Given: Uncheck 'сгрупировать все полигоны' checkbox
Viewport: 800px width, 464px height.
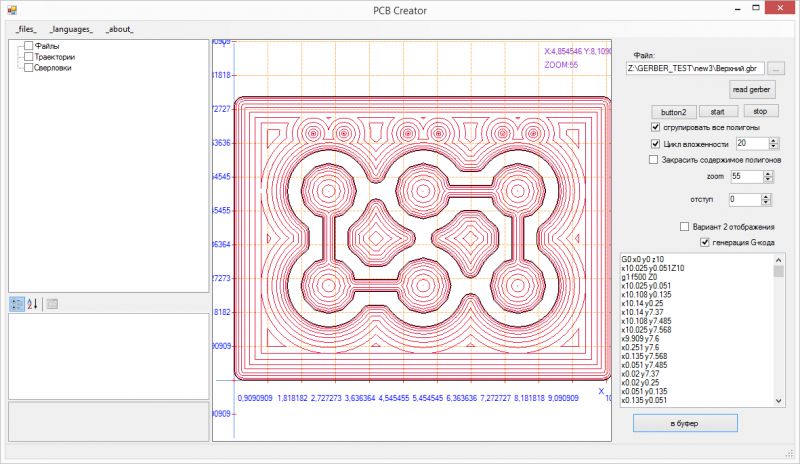Looking at the screenshot, I should pyautogui.click(x=656, y=127).
